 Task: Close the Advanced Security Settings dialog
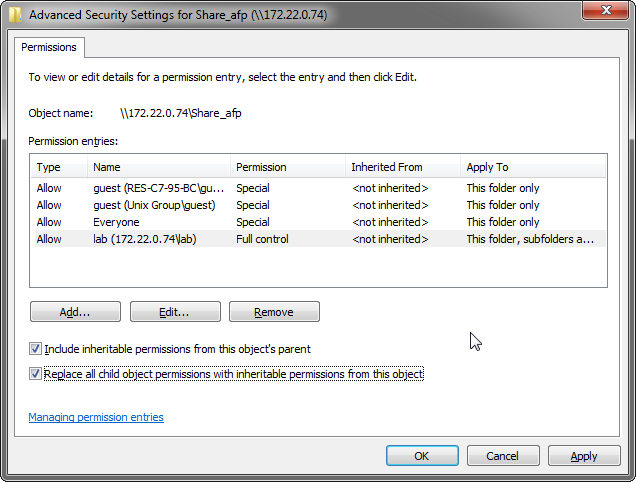tap(606, 10)
